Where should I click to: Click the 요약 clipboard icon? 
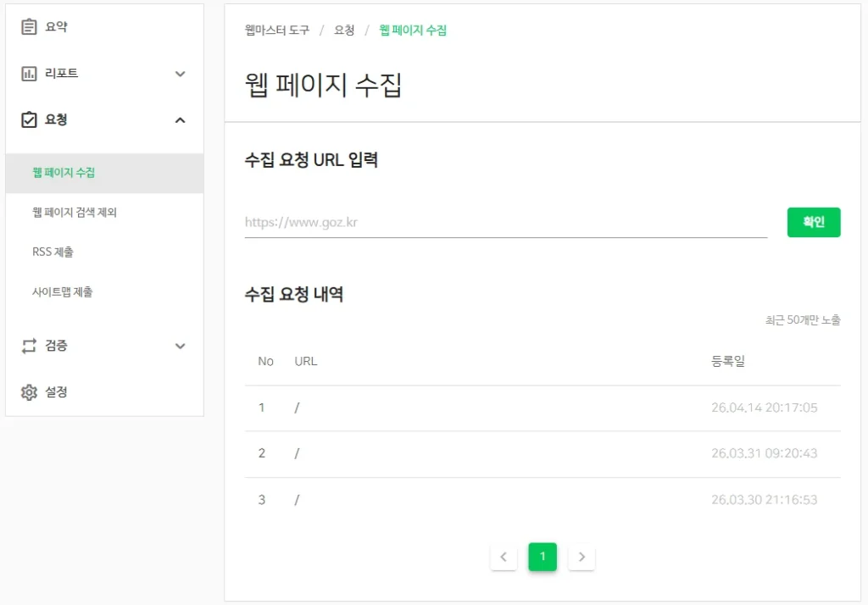click(30, 27)
